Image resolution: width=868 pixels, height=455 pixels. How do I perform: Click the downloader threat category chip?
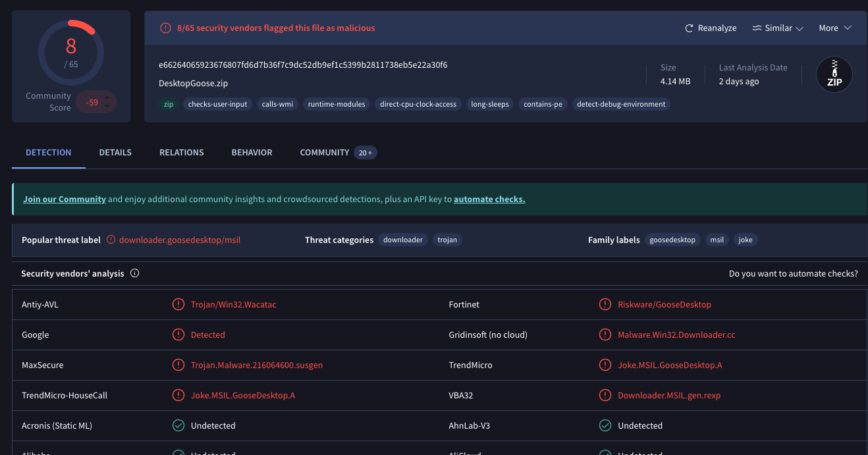click(403, 240)
